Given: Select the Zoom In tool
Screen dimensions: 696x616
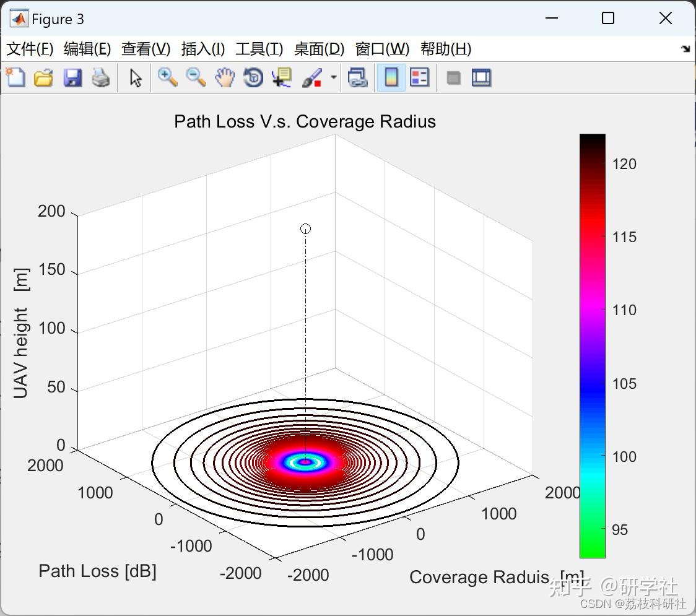Looking at the screenshot, I should point(167,77).
